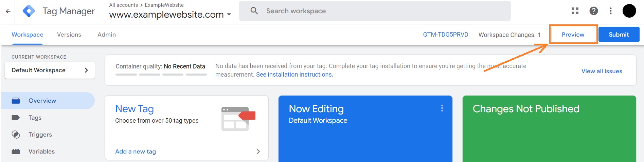Click the New Tag heading
This screenshot has height=162, width=644.
coord(135,109)
